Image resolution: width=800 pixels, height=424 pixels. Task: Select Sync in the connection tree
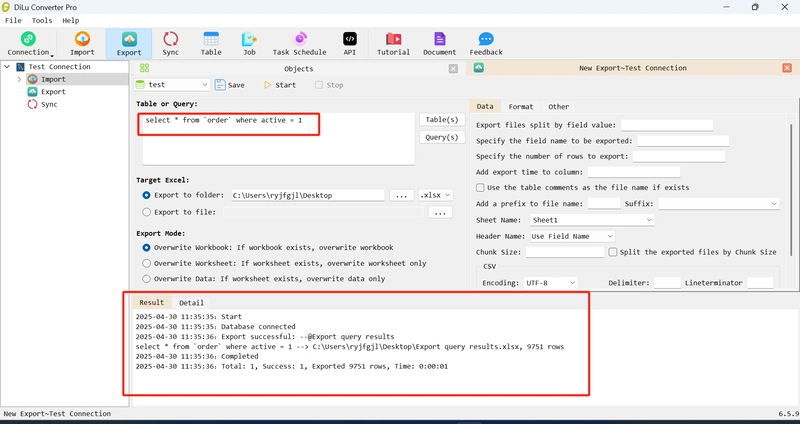click(49, 104)
